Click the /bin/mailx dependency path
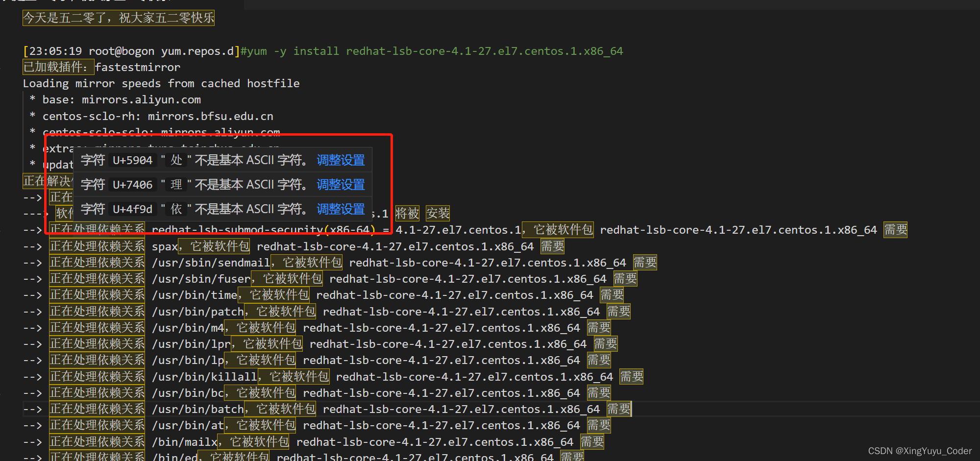The width and height of the screenshot is (980, 461). tap(184, 442)
